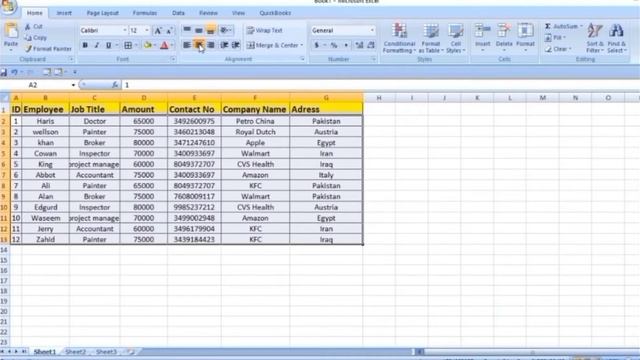Decrease font size with Shrink Font
This screenshot has height=360, width=640.
tap(169, 31)
